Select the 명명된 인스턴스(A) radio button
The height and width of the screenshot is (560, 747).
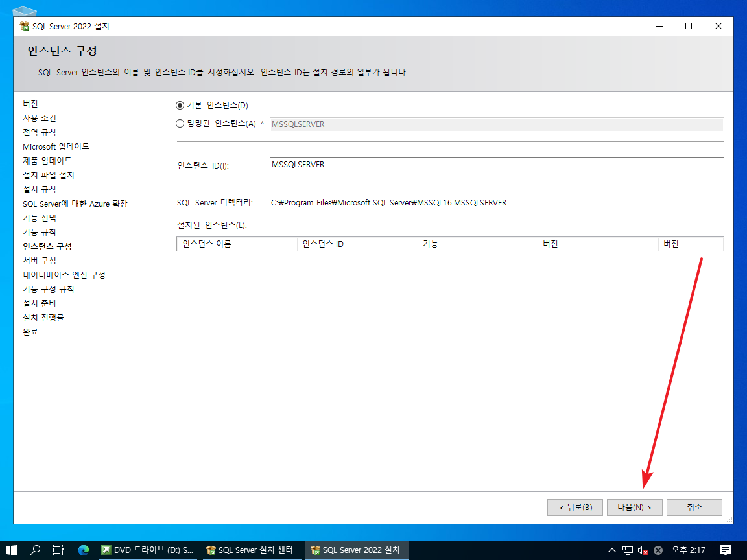pyautogui.click(x=180, y=124)
